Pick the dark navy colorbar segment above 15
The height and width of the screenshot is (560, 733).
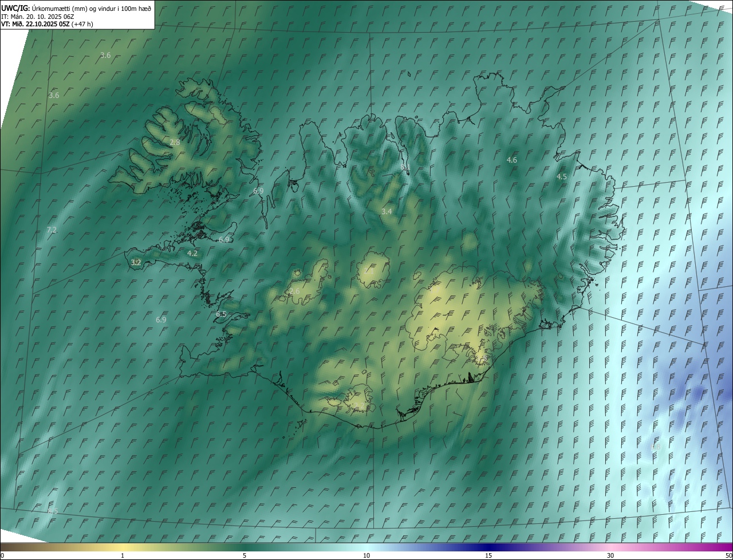point(488,547)
